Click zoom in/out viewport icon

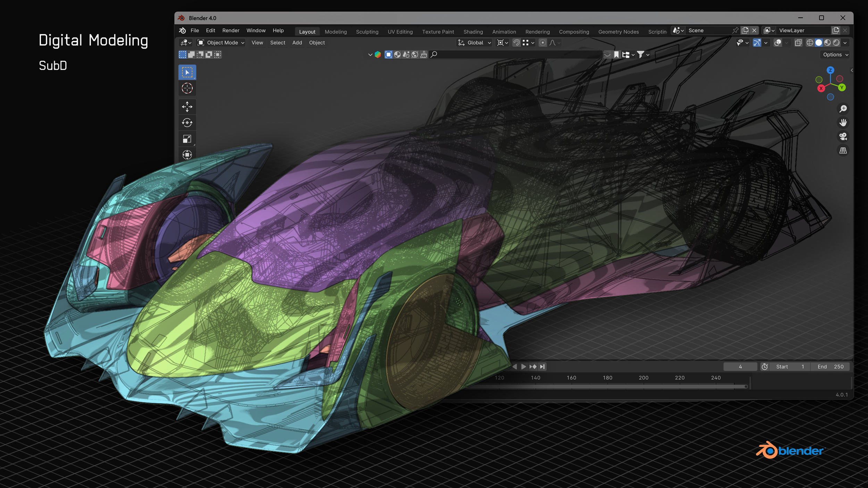(x=843, y=109)
